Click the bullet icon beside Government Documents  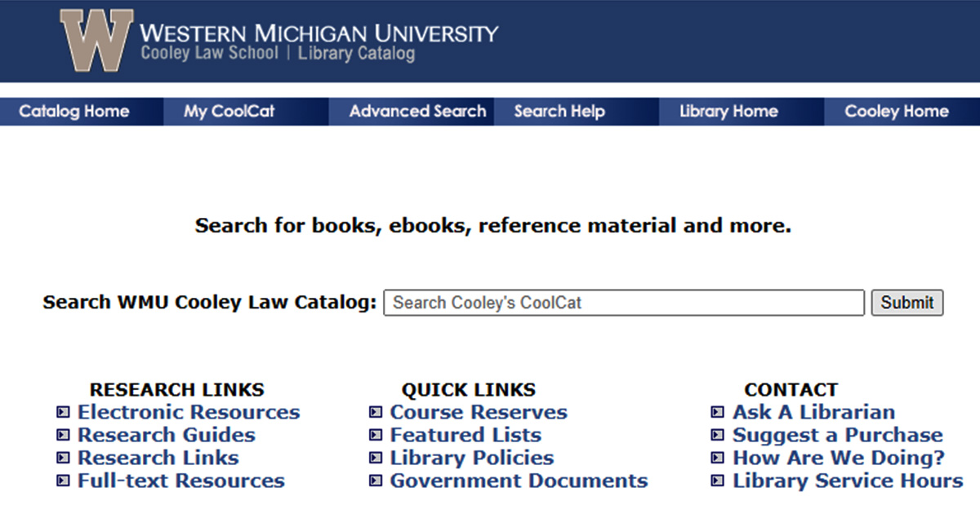click(376, 481)
